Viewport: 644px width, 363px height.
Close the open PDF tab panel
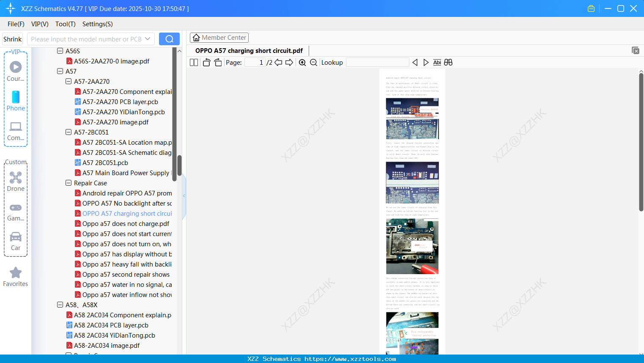636,50
